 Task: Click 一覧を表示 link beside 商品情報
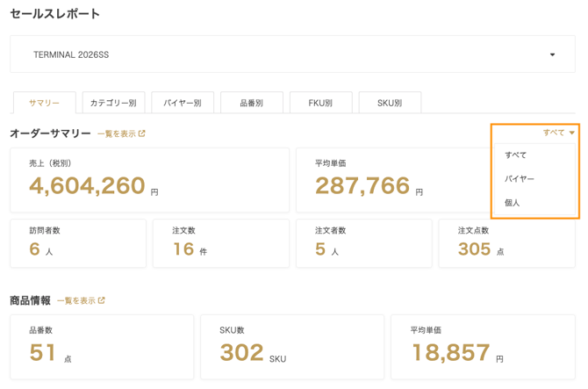pyautogui.click(x=76, y=301)
